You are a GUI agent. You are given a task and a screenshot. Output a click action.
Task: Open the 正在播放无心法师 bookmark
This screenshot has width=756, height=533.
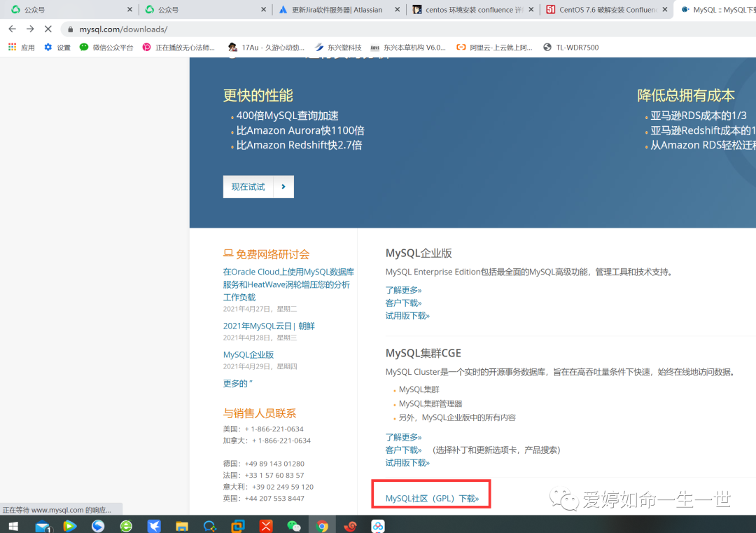click(x=178, y=47)
